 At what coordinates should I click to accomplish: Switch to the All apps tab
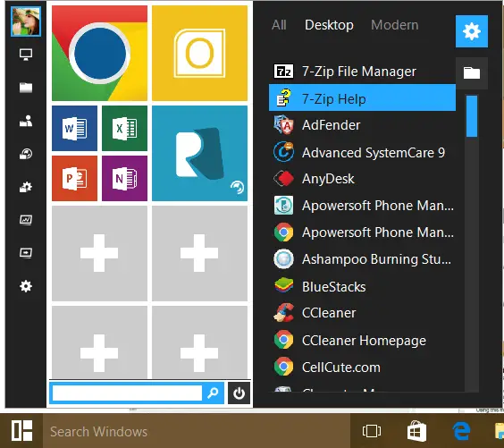(x=279, y=25)
